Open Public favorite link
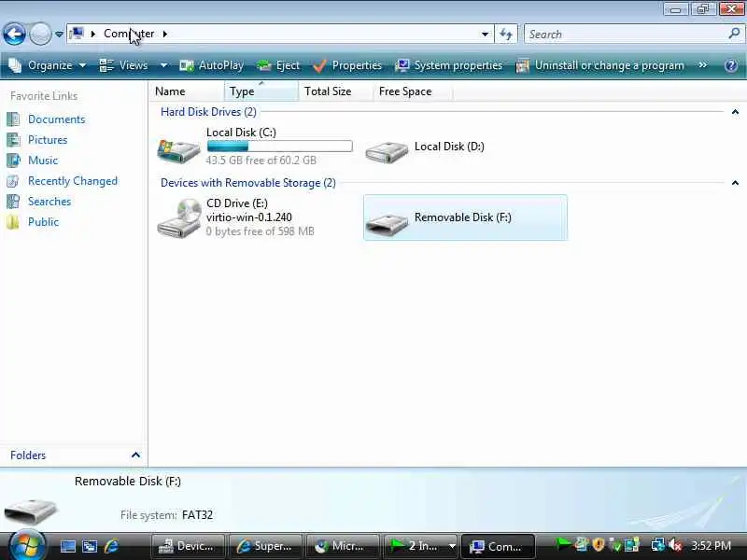747x560 pixels. (43, 222)
